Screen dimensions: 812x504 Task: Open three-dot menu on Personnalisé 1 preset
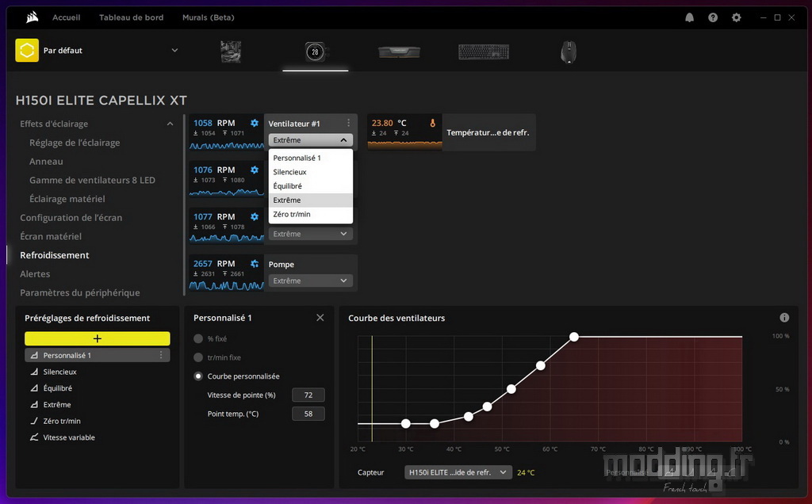pos(161,355)
